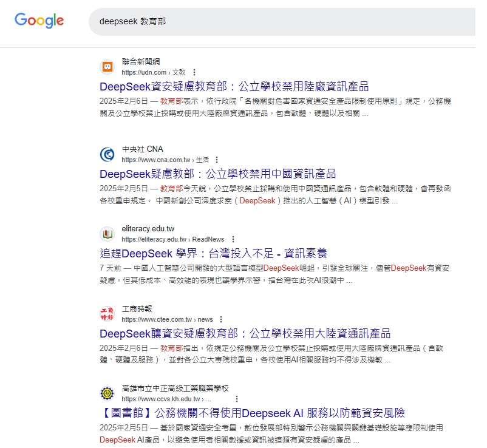
Task: Click the 中央社 CNA site name
Action: coord(142,149)
